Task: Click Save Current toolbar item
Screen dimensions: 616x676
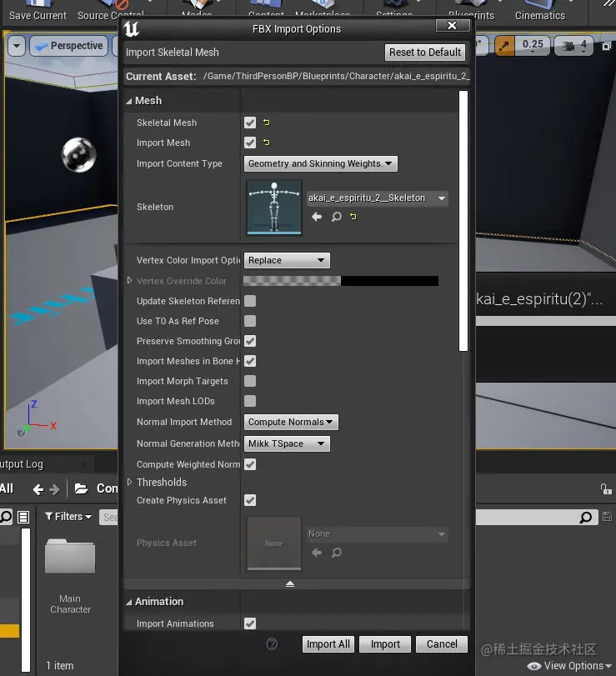Action: tap(38, 11)
